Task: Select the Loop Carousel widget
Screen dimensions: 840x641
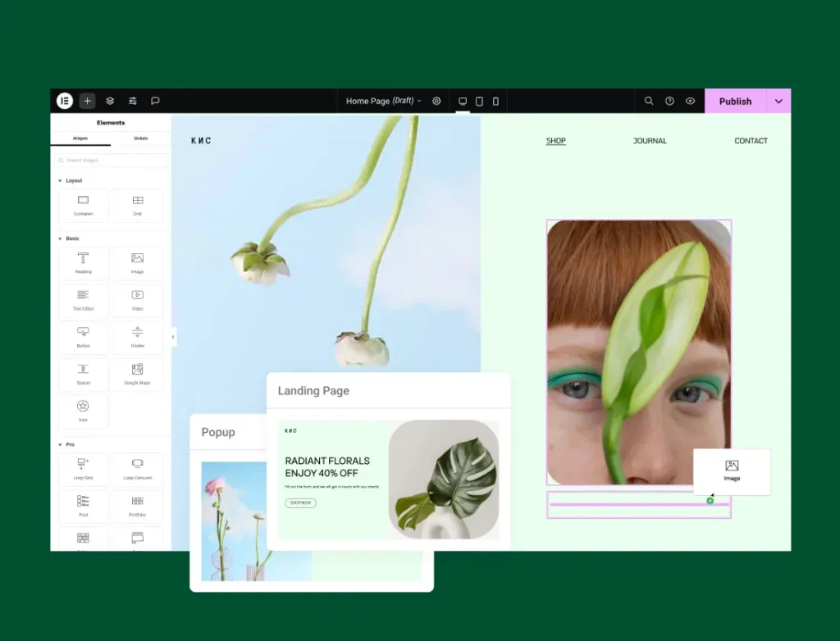Action: [137, 469]
